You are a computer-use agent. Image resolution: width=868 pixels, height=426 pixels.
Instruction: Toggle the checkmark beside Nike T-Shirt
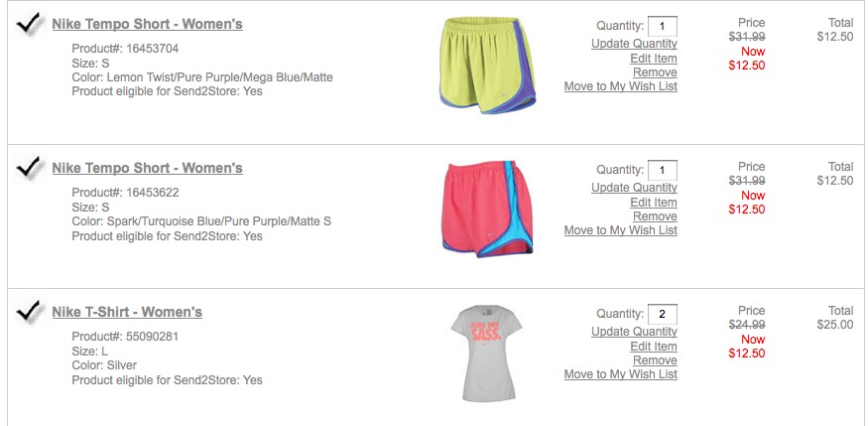point(29,312)
